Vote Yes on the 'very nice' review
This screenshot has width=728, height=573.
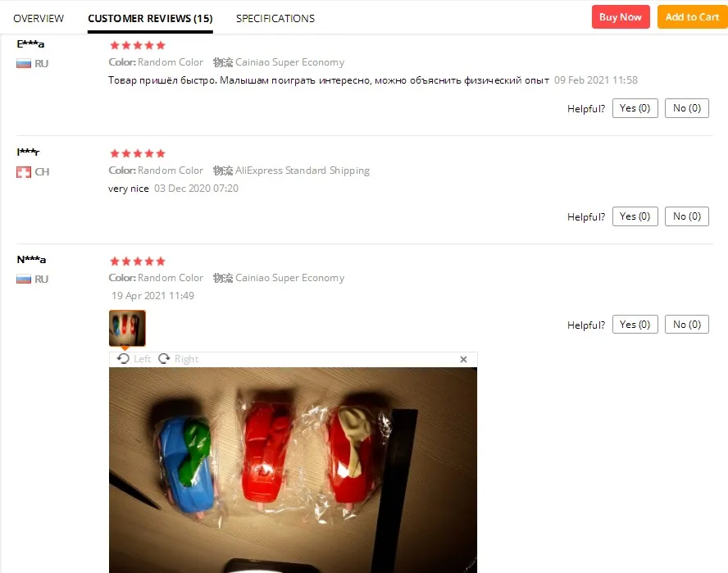[x=635, y=216]
